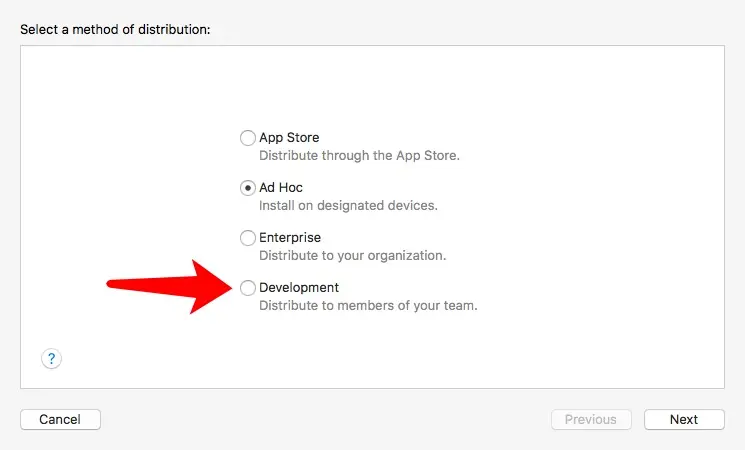Image resolution: width=745 pixels, height=450 pixels.
Task: Click the "Ad Hoc" option label
Action: coord(281,188)
